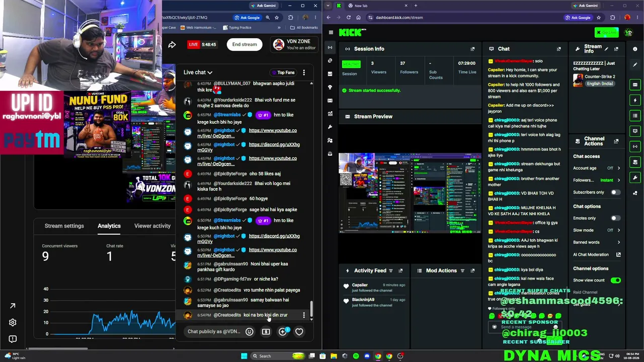This screenshot has height=362, width=644.
Task: Click the chat bubble widget in right rail
Action: (635, 131)
